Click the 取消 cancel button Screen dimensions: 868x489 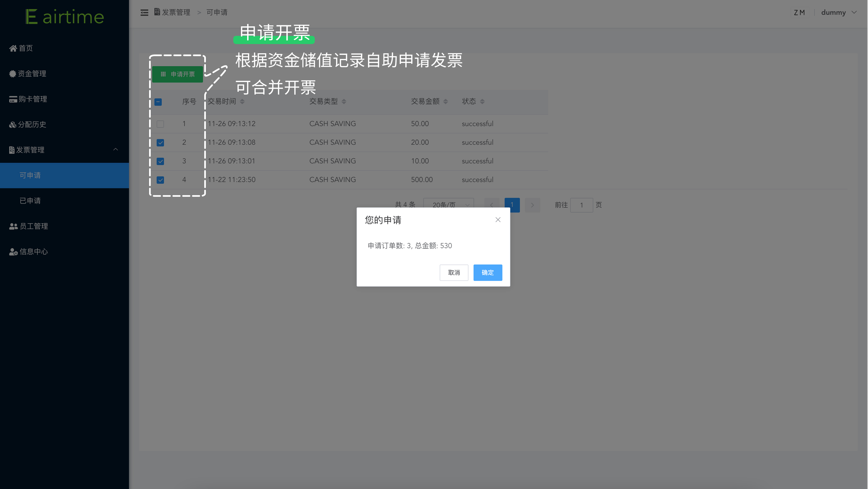(x=454, y=273)
